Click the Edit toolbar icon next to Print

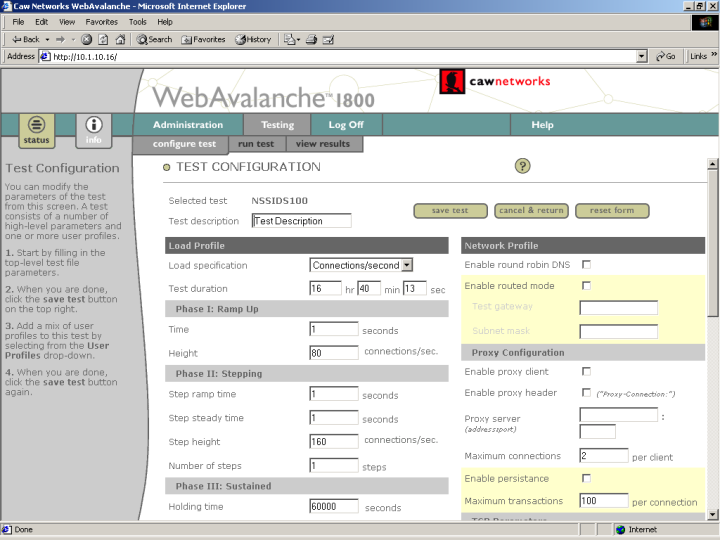point(328,39)
